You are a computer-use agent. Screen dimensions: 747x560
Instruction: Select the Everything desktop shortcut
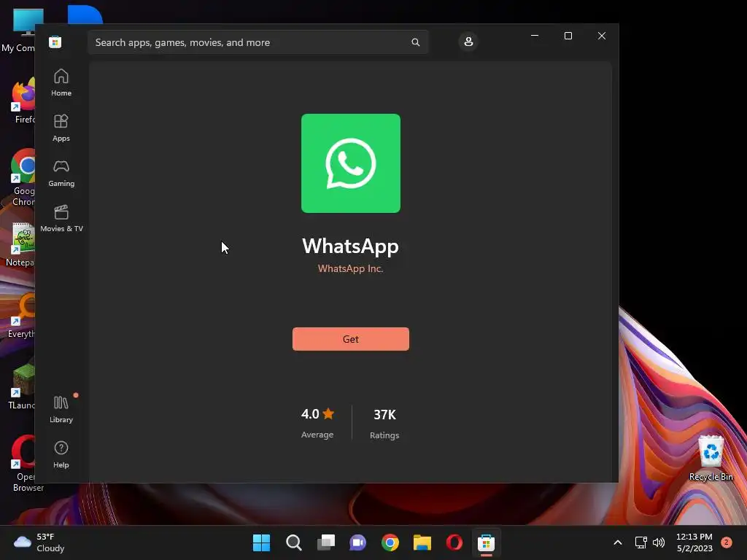click(20, 316)
